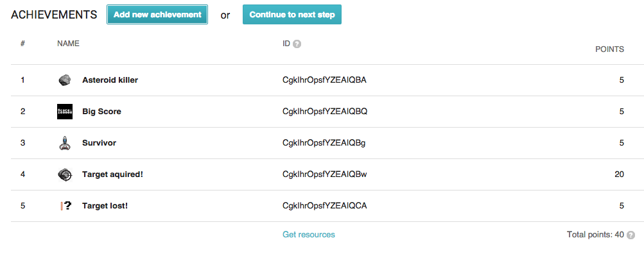The height and width of the screenshot is (254, 644).
Task: Open the help icon beside ID header
Action: 297,44
